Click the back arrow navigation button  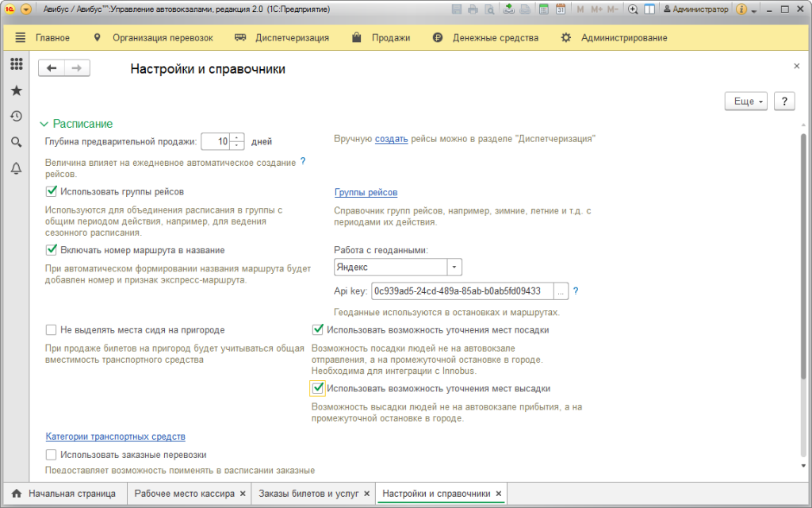tap(52, 68)
